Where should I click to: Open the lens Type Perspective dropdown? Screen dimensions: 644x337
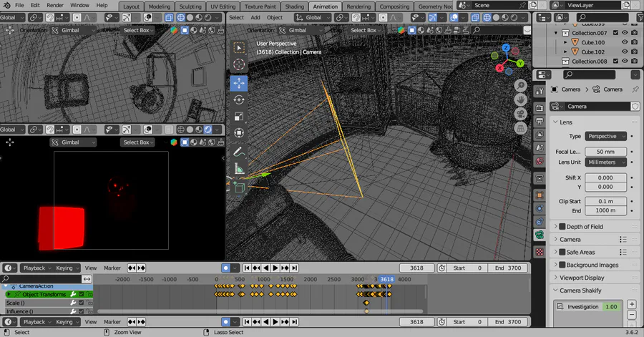coord(606,136)
